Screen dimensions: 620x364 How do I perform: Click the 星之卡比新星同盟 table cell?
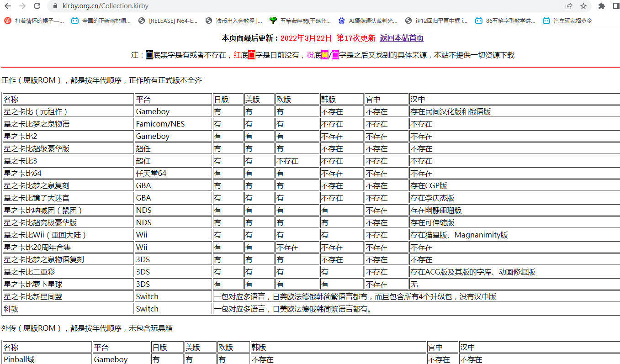[x=33, y=296]
